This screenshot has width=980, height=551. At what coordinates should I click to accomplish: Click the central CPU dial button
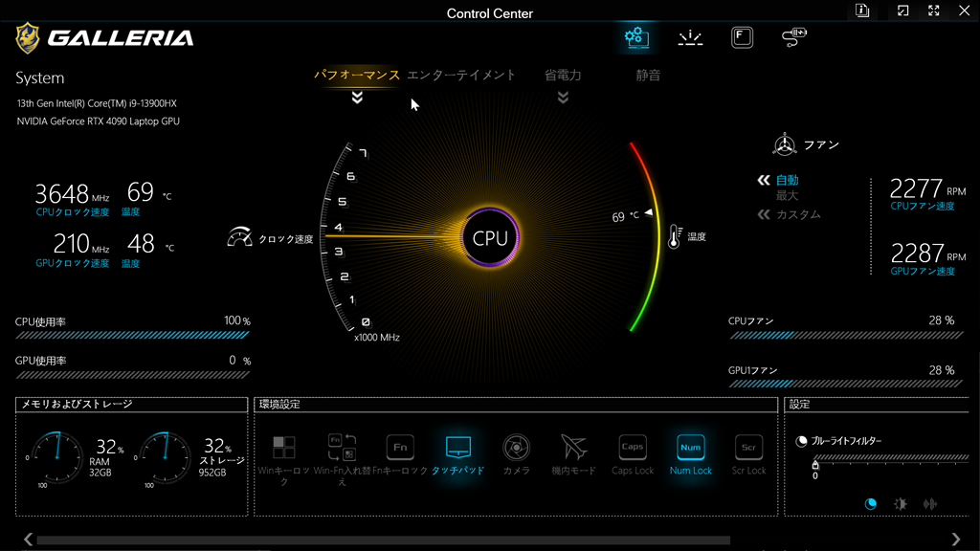click(490, 238)
